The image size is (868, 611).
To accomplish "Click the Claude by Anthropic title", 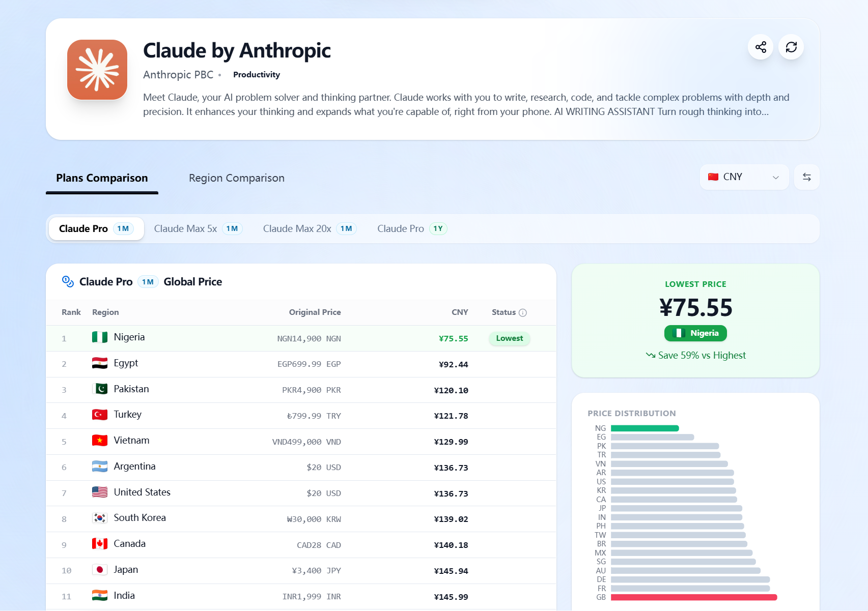I will point(237,50).
